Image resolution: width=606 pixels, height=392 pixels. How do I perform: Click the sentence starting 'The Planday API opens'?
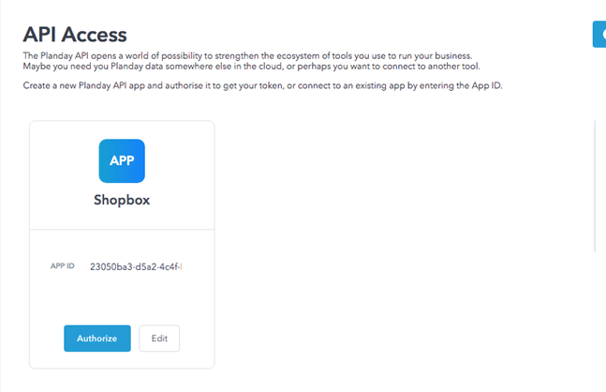coord(247,56)
